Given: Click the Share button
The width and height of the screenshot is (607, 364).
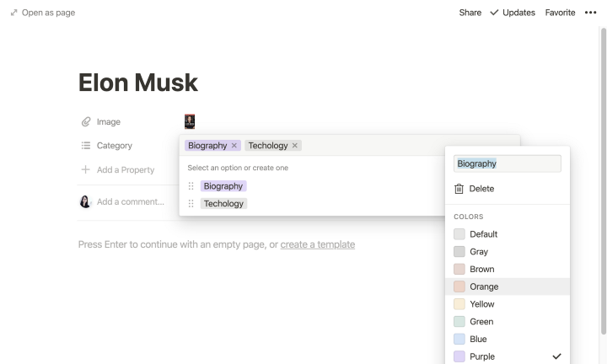Looking at the screenshot, I should pos(470,13).
